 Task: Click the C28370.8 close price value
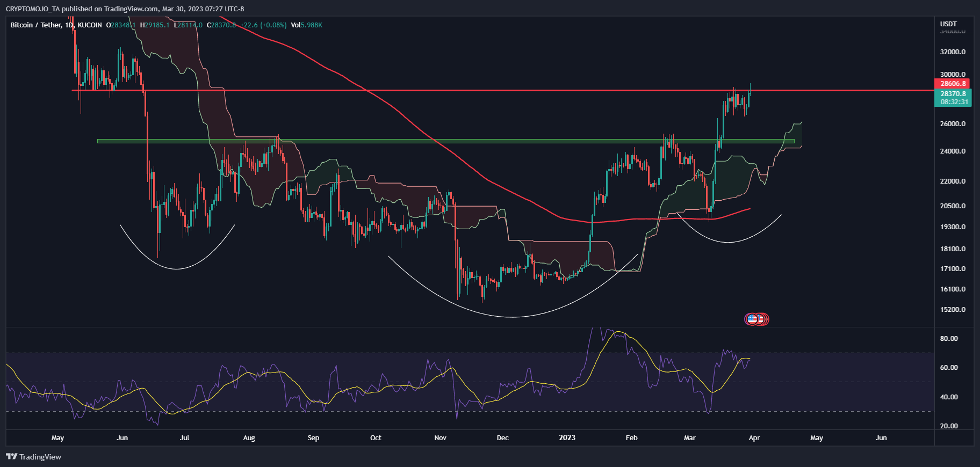pos(221,25)
